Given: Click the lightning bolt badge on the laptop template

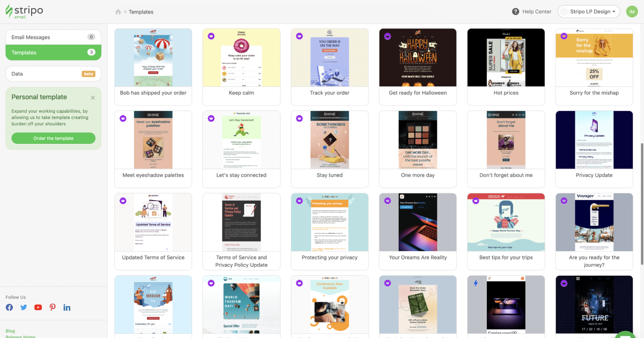Looking at the screenshot, I should click(475, 283).
